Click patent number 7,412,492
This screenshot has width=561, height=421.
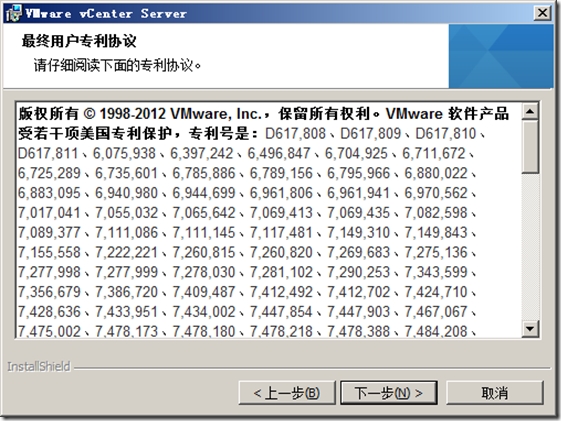tap(281, 292)
